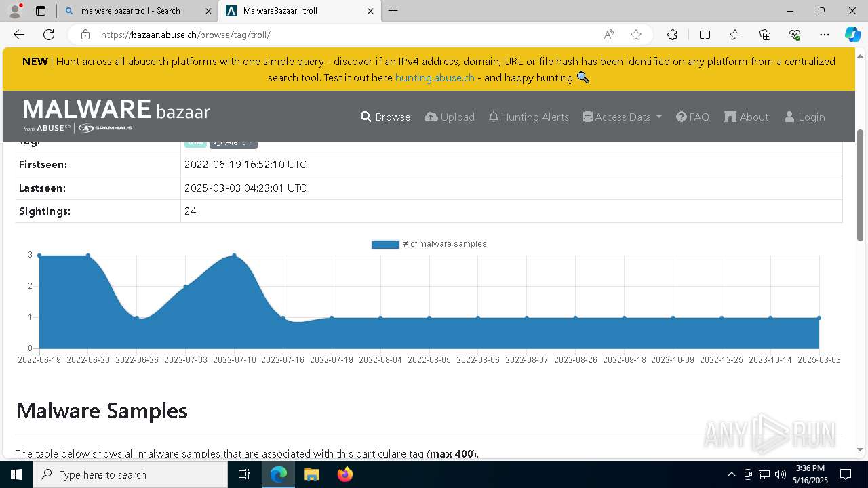Click the page vertical scrollbar thumb
The width and height of the screenshot is (868, 488).
[x=861, y=184]
